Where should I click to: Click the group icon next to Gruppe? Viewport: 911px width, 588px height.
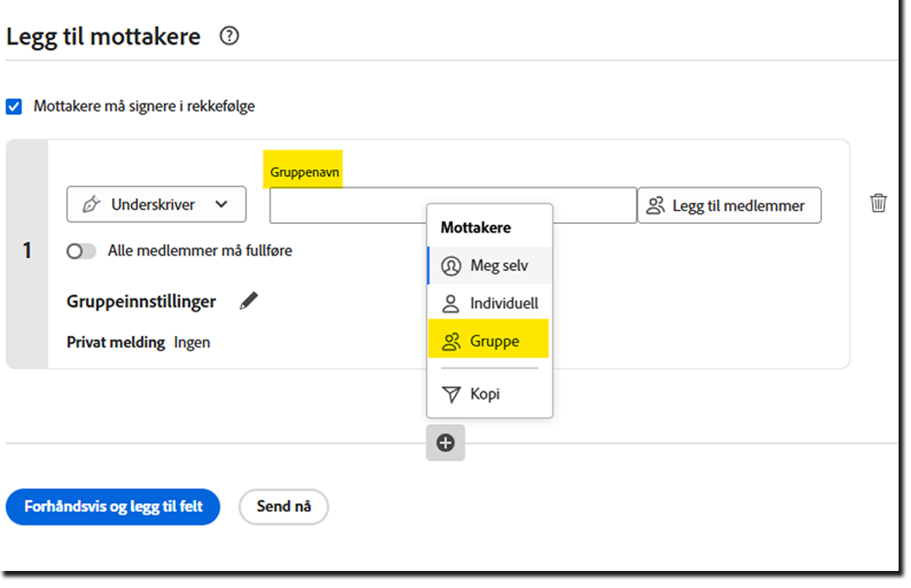click(452, 341)
